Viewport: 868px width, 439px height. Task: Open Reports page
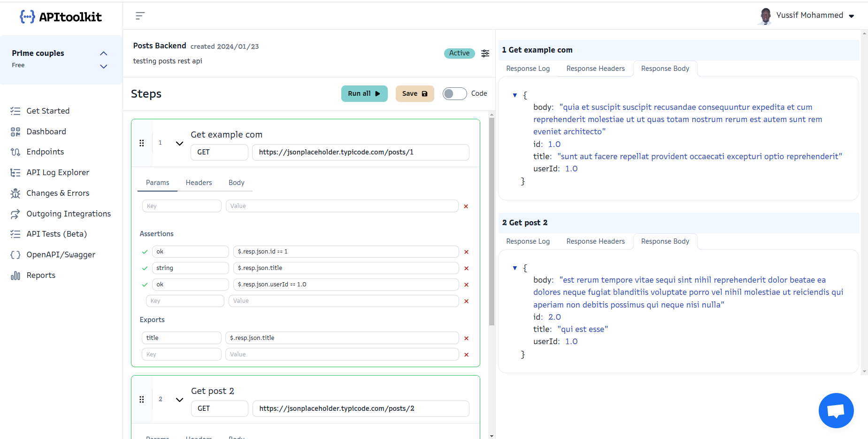(41, 275)
